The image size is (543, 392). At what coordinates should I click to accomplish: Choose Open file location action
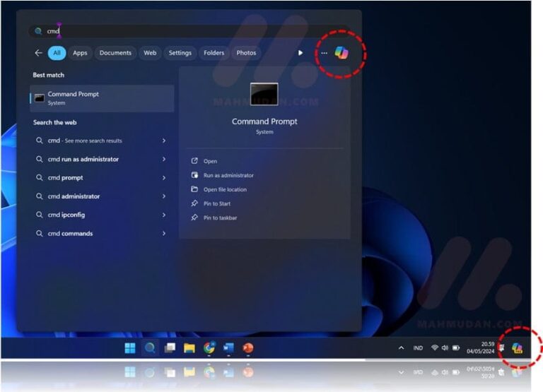pos(225,189)
